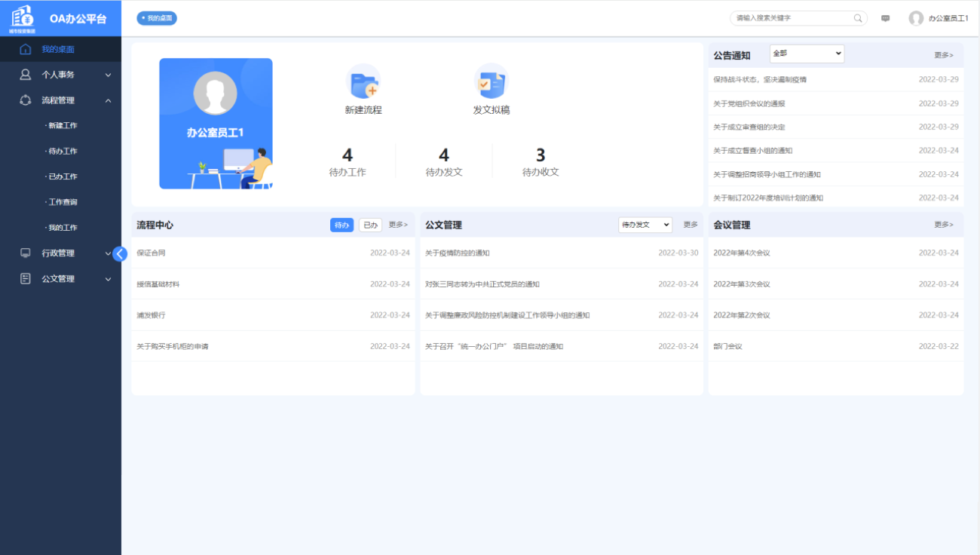Switch 流程中心 to 已办 view
The width and height of the screenshot is (980, 555).
pos(369,225)
